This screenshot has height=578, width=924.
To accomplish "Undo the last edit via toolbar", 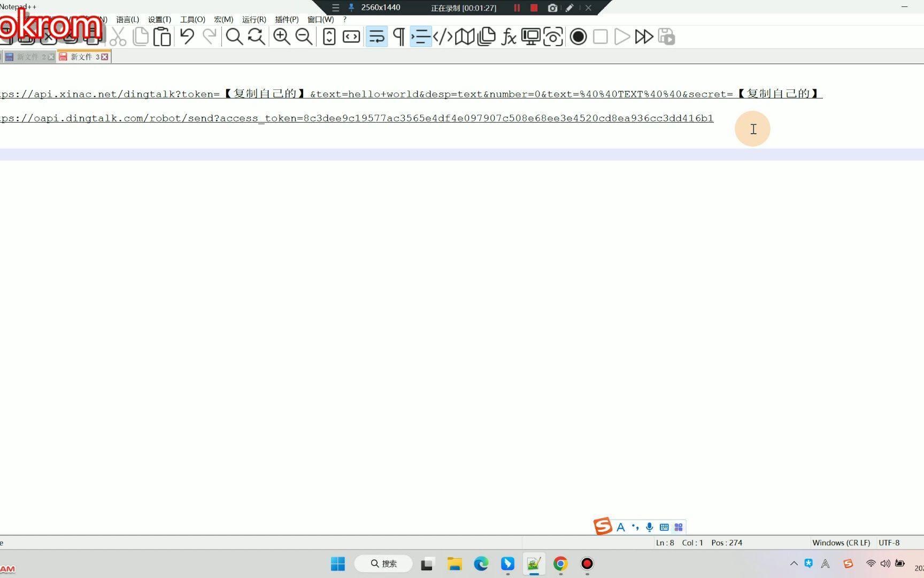I will point(187,37).
